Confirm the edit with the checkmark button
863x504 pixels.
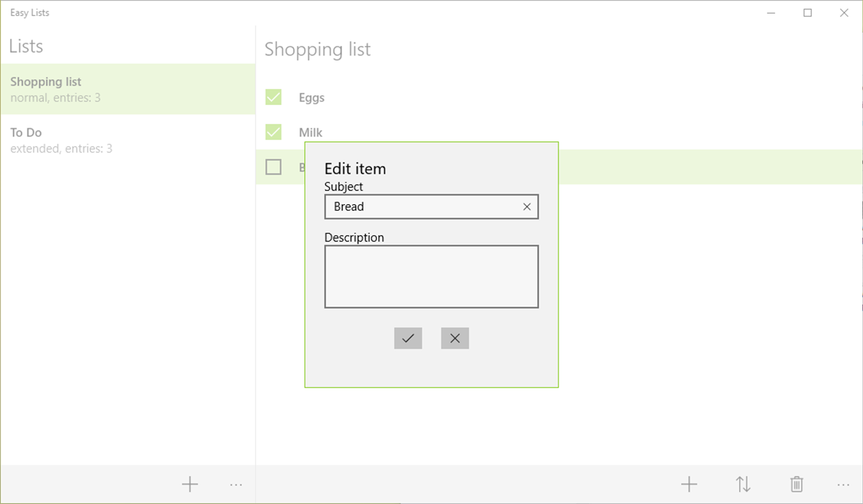point(408,338)
